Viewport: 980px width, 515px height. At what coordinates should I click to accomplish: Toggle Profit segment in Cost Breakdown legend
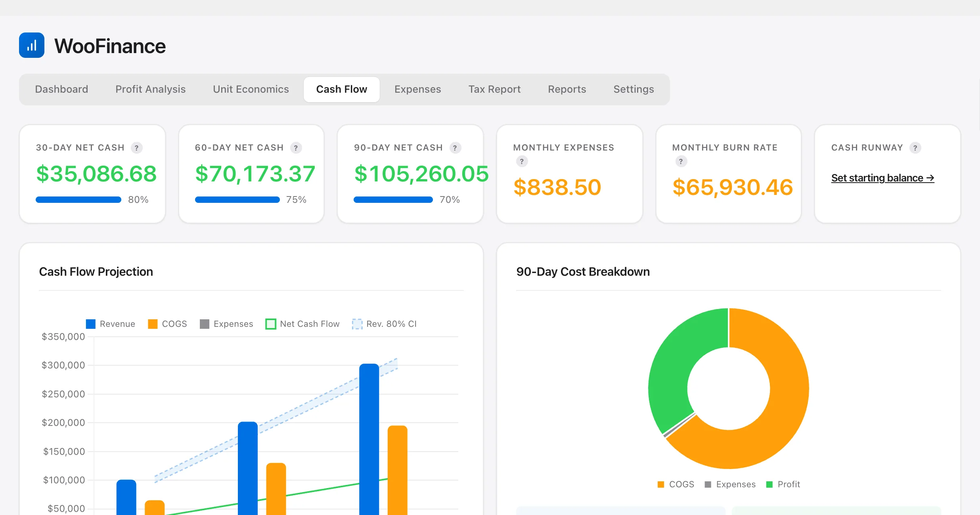[x=783, y=484]
